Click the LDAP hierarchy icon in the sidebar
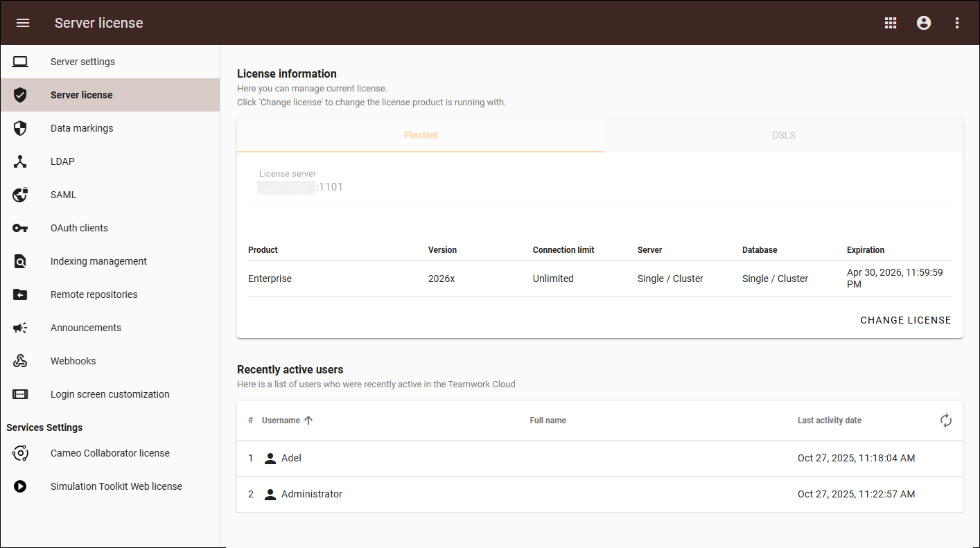Screen dimensions: 980x548 20,161
